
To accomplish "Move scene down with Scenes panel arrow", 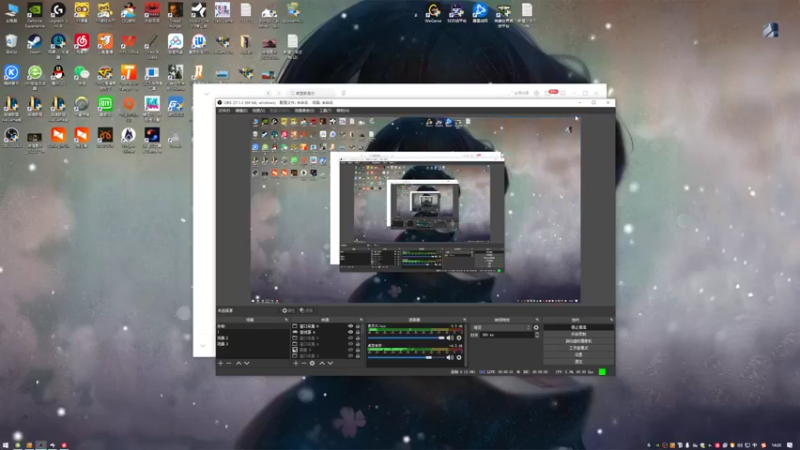I will (x=247, y=363).
